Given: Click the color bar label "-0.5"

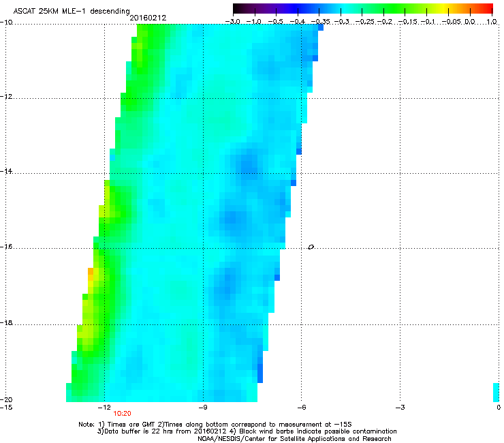Looking at the screenshot, I should pyautogui.click(x=275, y=22).
